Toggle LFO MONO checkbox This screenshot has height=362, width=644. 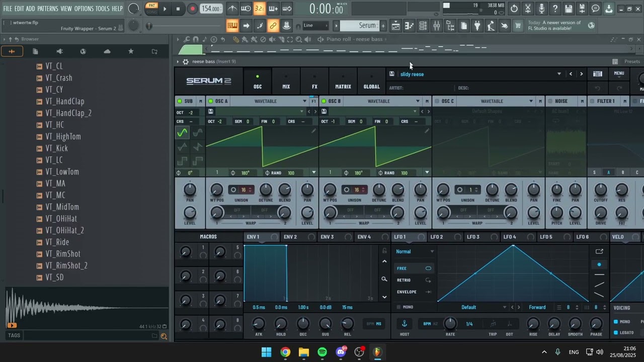[399, 307]
